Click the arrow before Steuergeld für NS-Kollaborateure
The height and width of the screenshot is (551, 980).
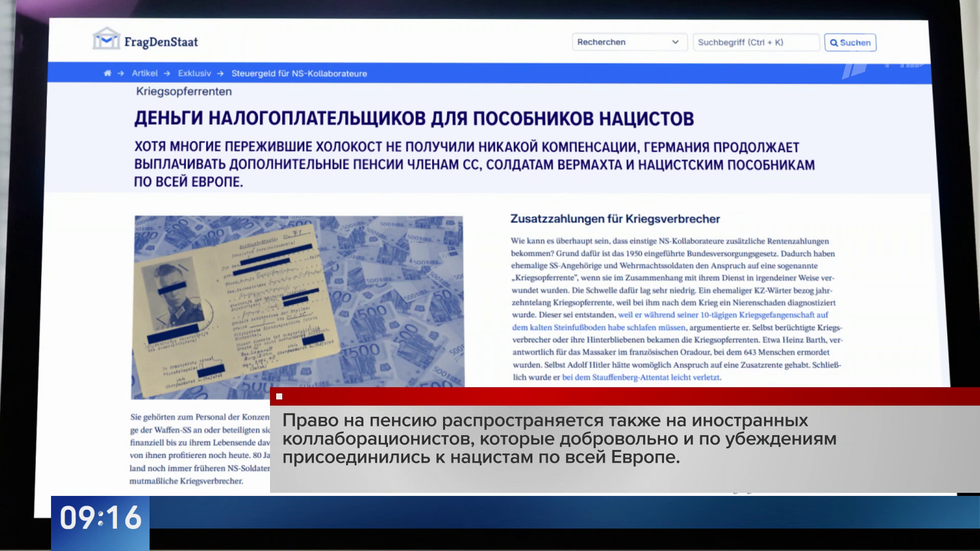pos(220,73)
